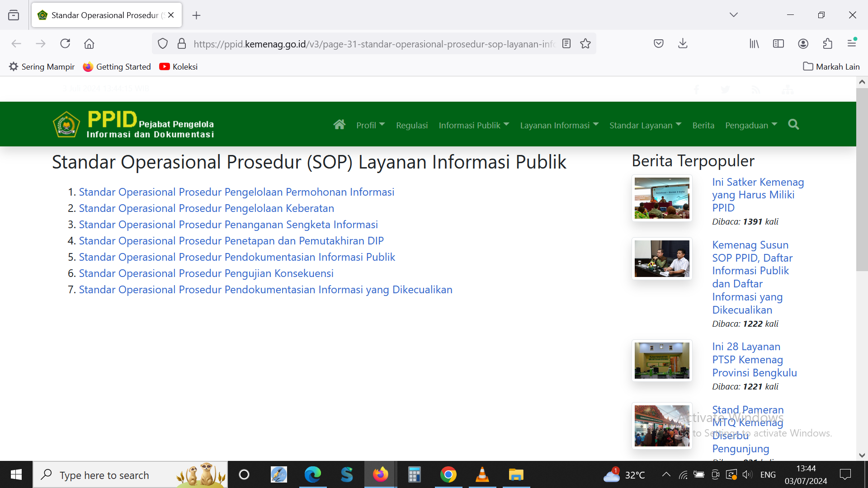Click the Save to Pocket icon
This screenshot has width=868, height=488.
click(x=659, y=44)
